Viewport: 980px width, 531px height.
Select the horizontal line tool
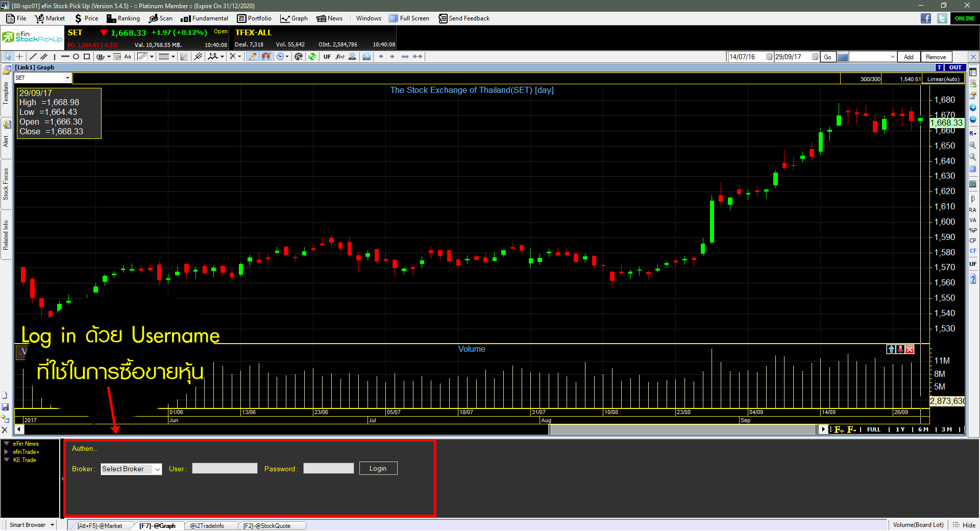pyautogui.click(x=65, y=57)
